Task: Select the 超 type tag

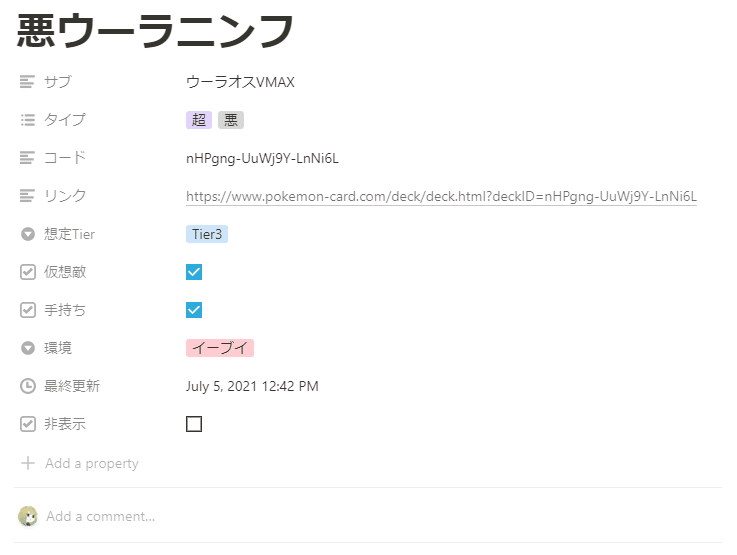Action: [199, 120]
